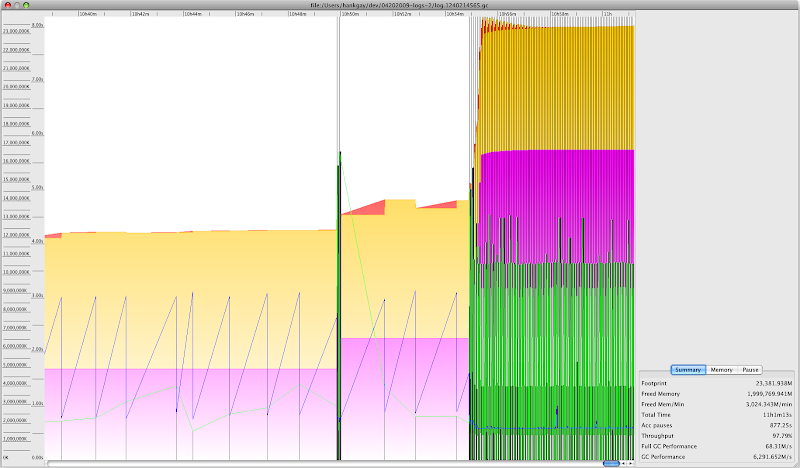Close the window with red button
The image size is (800, 468).
[x=7, y=4]
